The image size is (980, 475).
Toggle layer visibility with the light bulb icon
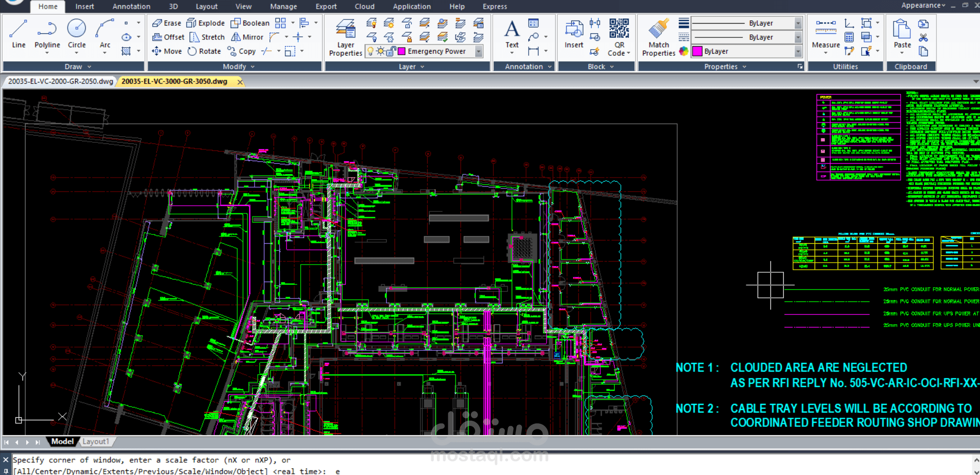click(x=370, y=51)
